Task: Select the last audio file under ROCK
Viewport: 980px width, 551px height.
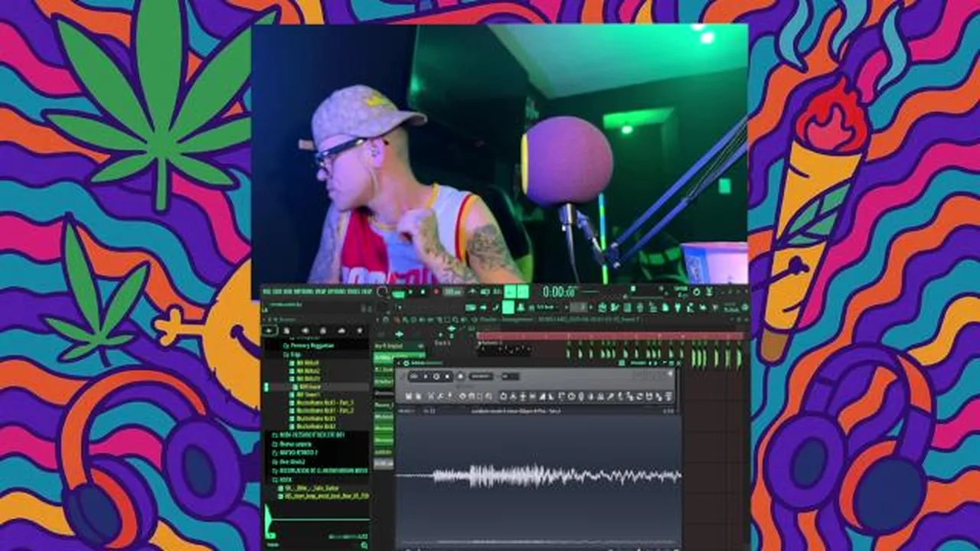Action: coord(322,497)
